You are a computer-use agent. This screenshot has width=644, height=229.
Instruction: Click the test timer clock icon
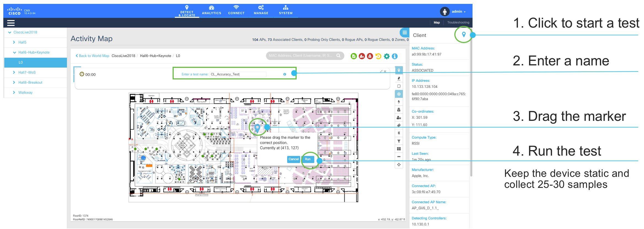point(82,74)
